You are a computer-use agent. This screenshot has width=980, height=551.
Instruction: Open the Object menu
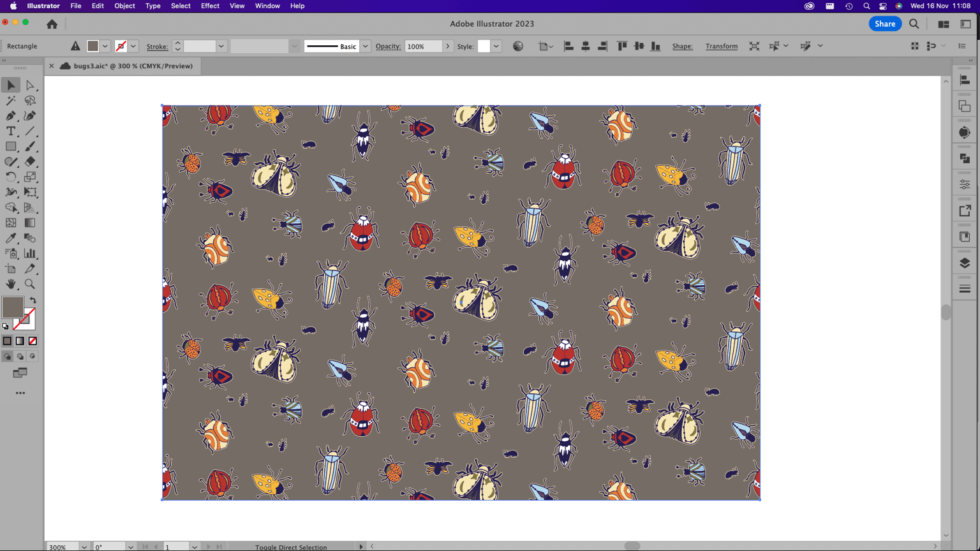[124, 6]
